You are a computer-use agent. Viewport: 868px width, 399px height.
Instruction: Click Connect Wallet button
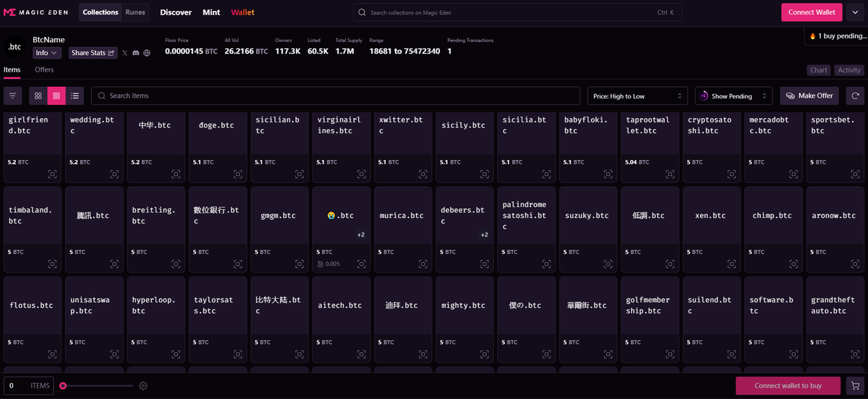click(812, 12)
